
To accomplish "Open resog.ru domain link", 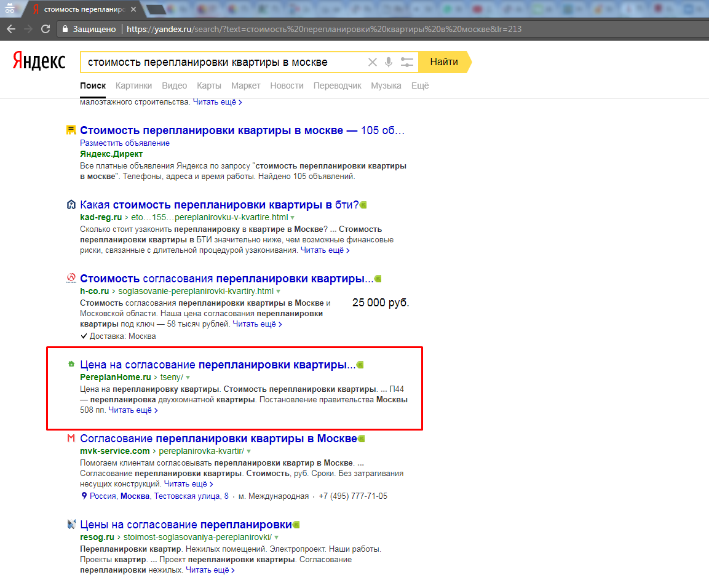I will (x=97, y=537).
